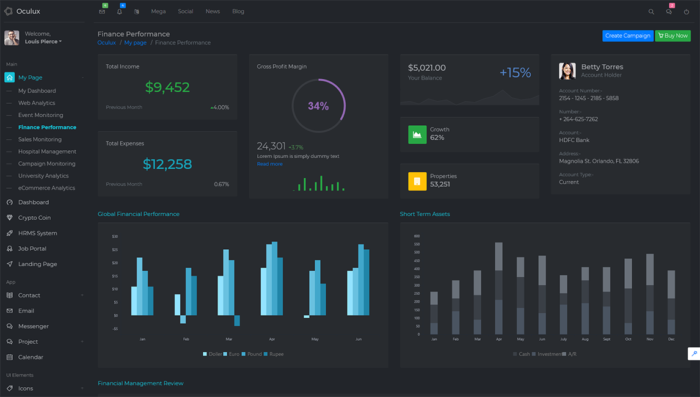700x397 pixels.
Task: Click the Dashboard sidebar icon
Action: 9,202
